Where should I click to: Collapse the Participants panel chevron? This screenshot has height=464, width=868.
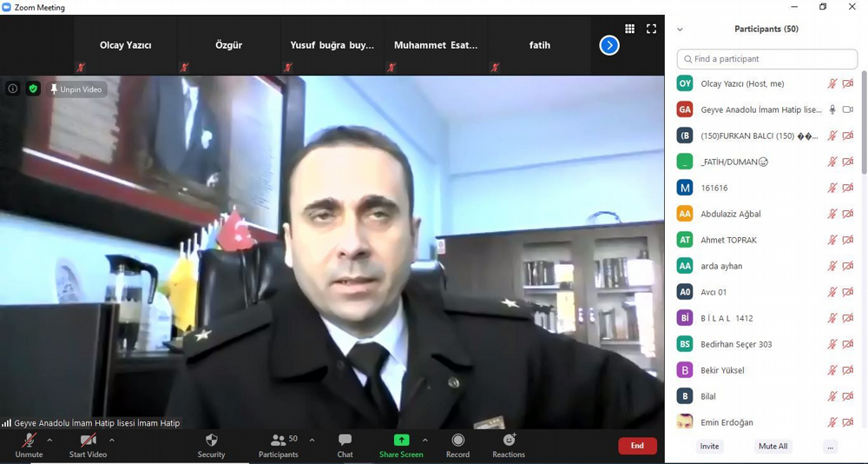tap(681, 30)
